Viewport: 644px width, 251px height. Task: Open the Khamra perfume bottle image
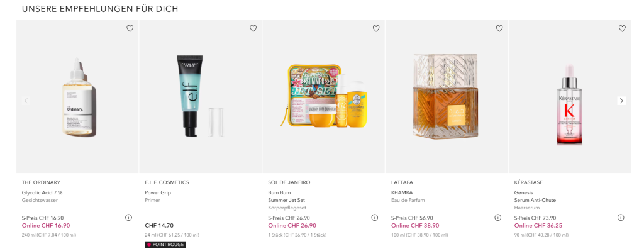click(446, 96)
